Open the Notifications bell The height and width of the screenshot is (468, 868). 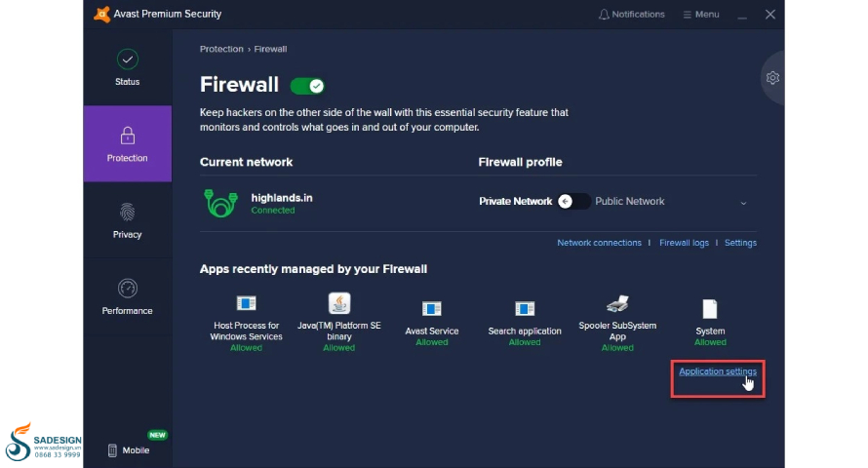point(631,15)
